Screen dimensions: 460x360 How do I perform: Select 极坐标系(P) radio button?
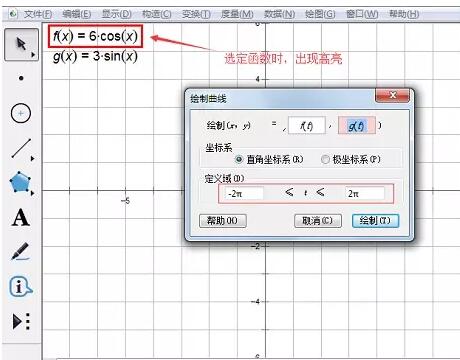coord(325,159)
